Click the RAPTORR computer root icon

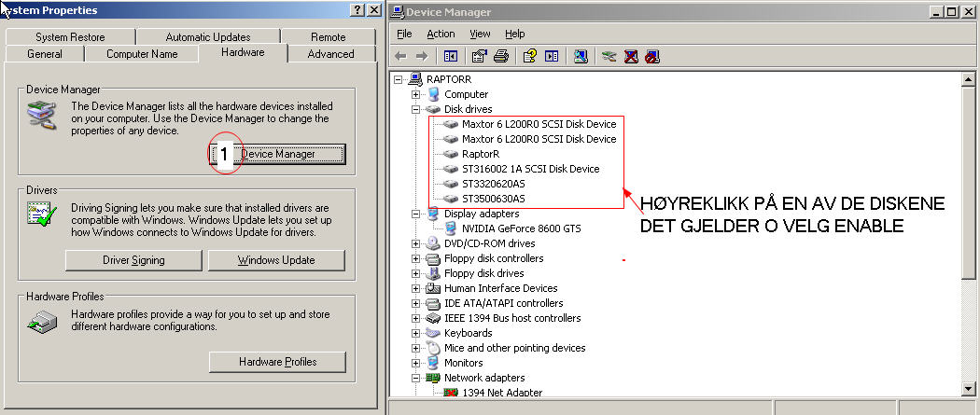pos(415,79)
